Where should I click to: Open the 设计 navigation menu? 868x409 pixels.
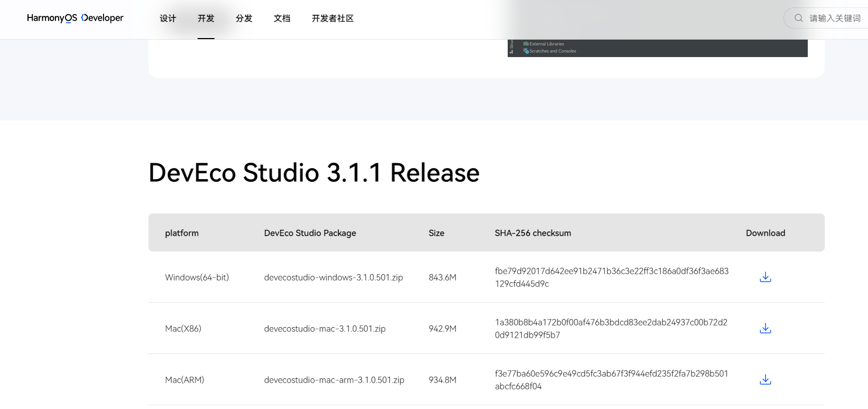168,18
